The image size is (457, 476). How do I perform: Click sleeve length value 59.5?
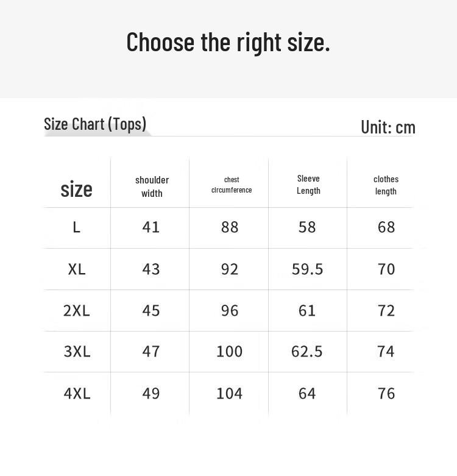pos(307,269)
